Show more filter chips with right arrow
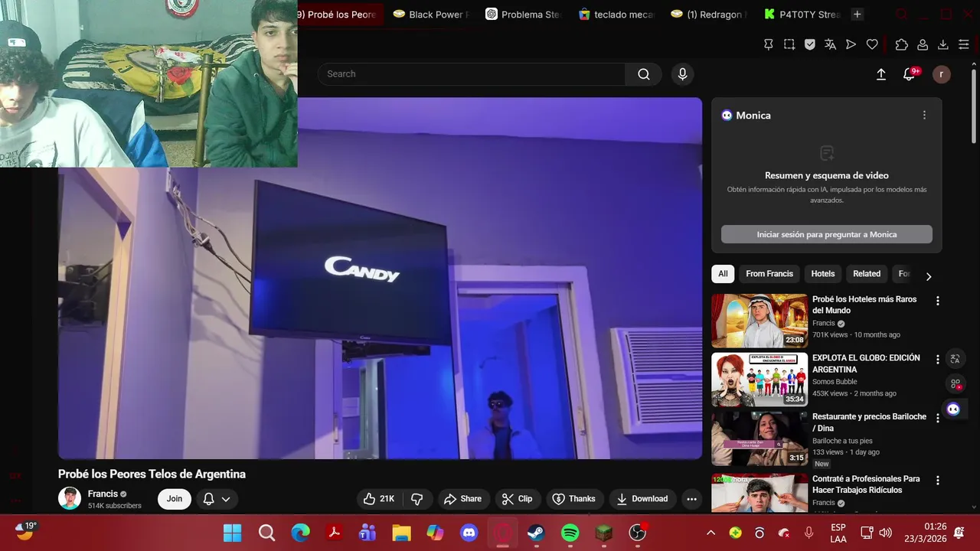Image resolution: width=980 pixels, height=551 pixels. (x=929, y=276)
